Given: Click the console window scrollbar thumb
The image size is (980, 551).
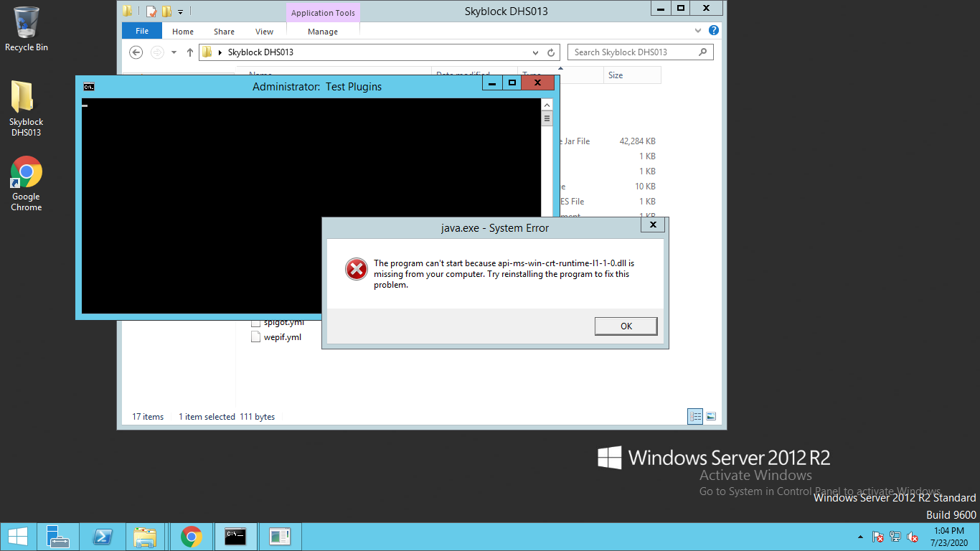Looking at the screenshot, I should [x=547, y=118].
